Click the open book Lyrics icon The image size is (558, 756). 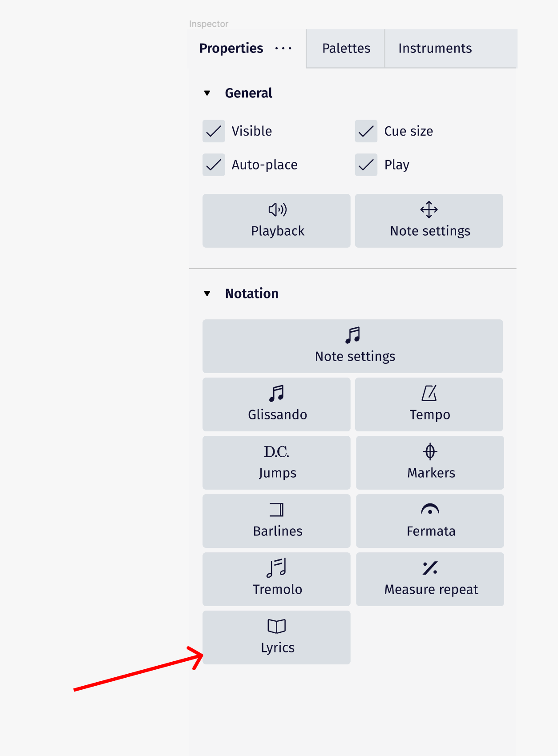(276, 627)
